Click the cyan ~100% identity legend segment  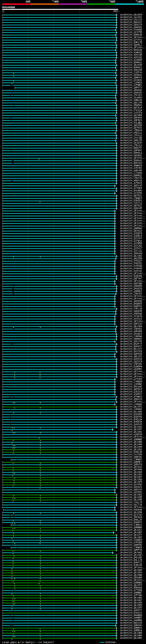pyautogui.click(x=130, y=4)
